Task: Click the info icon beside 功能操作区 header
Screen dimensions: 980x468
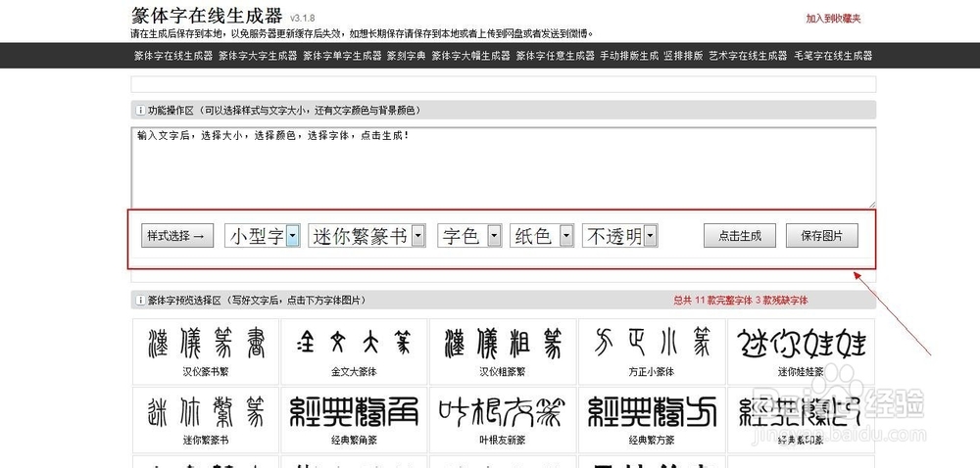Action: click(x=140, y=111)
